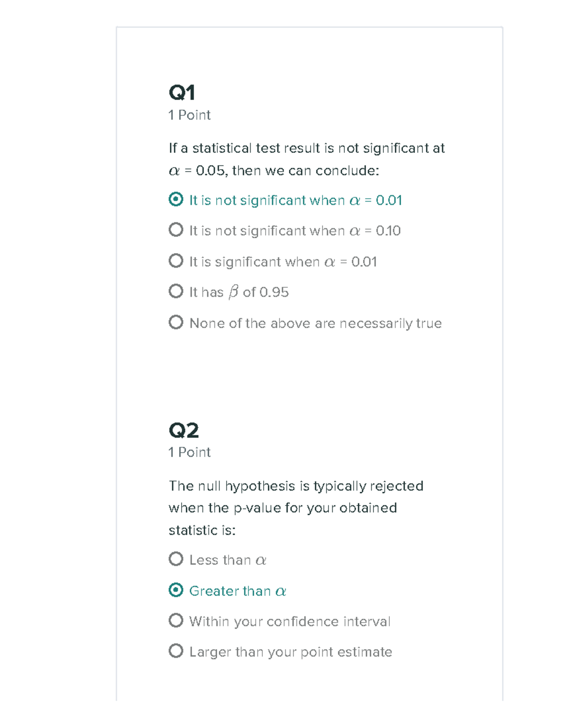Choose the 'Within your confidence interval' radio button

pyautogui.click(x=176, y=620)
